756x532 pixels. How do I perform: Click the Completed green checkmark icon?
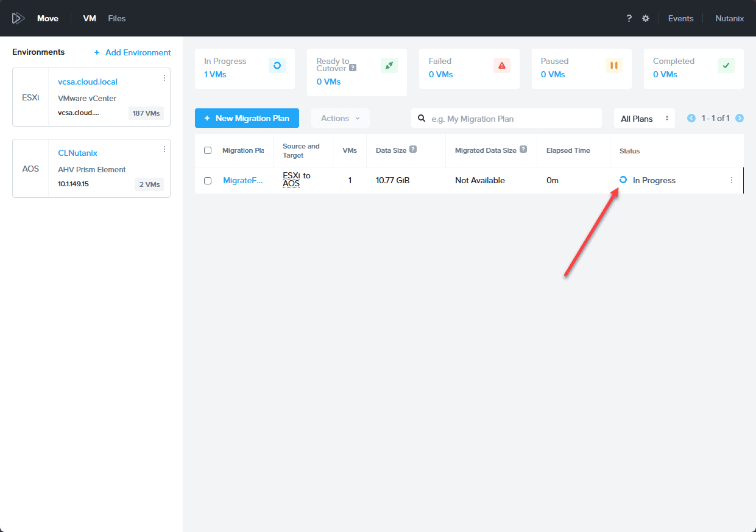726,65
